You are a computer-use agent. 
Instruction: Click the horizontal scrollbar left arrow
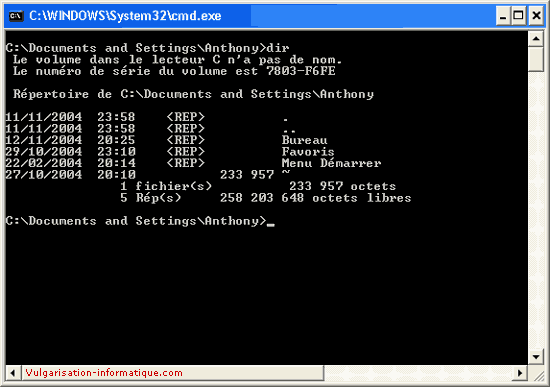[x=13, y=373]
